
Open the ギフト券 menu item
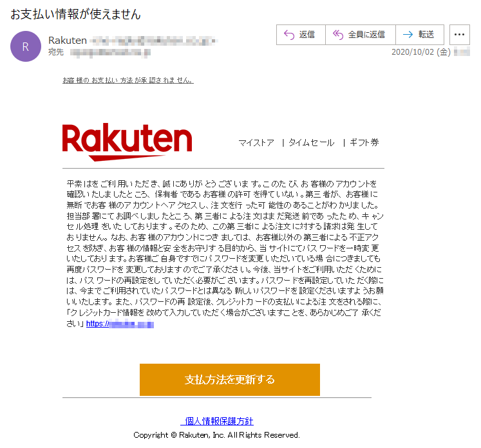(364, 143)
